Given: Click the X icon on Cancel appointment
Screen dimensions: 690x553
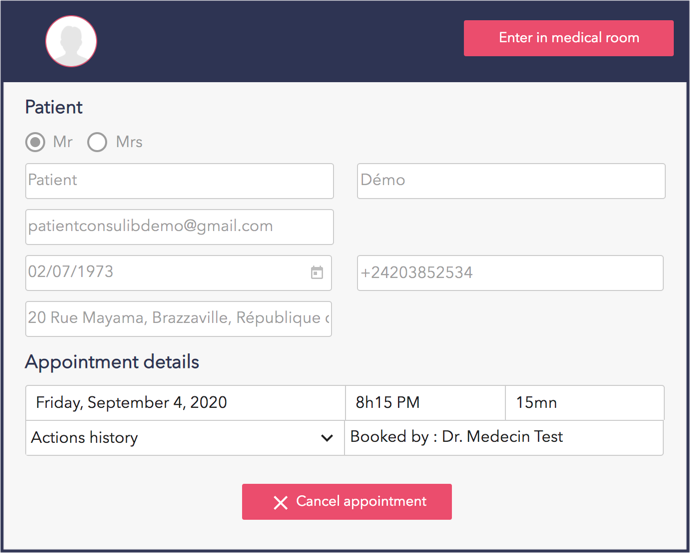Looking at the screenshot, I should [x=281, y=502].
